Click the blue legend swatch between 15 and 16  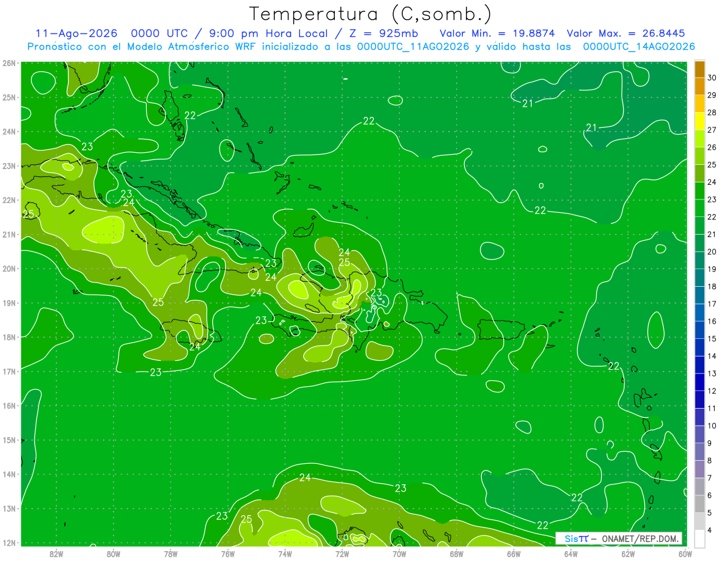700,330
